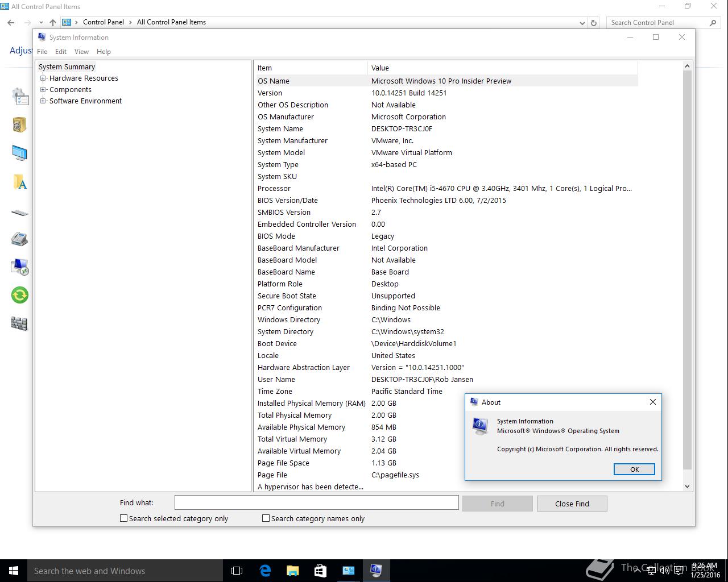Click OK in the About dialog
Viewport: 728px width, 582px height.
634,469
